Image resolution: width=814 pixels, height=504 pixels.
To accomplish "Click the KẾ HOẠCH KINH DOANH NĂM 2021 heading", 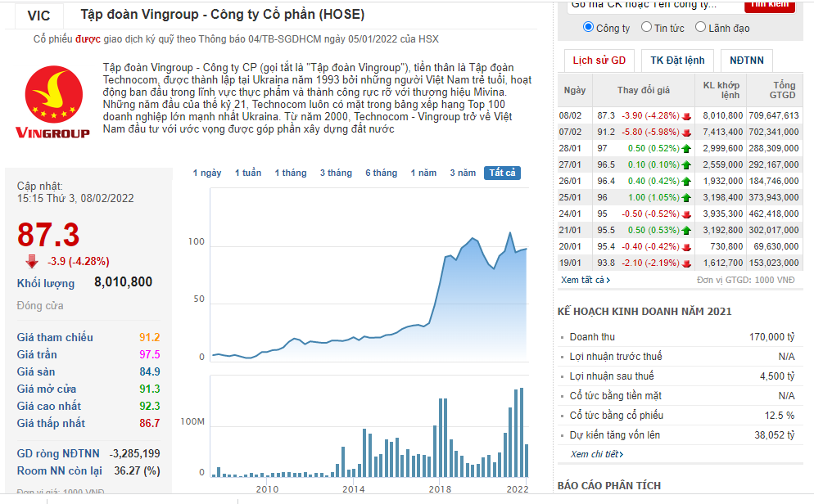I will (x=644, y=312).
